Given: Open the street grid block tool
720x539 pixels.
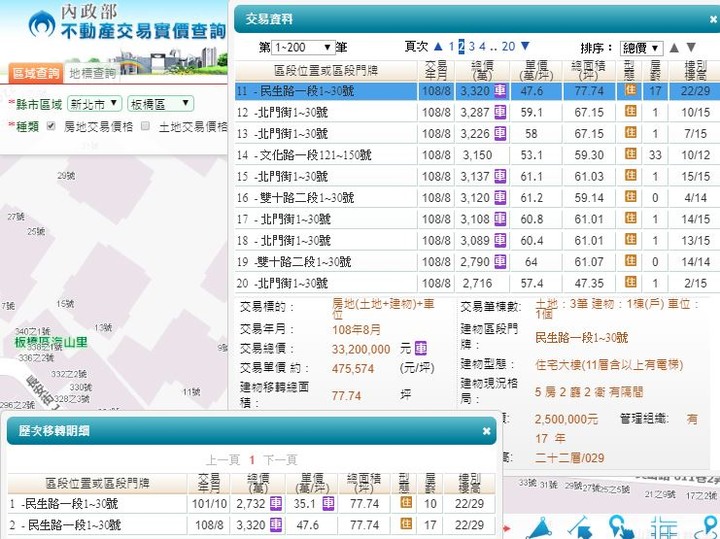Looking at the screenshot, I should (x=664, y=528).
